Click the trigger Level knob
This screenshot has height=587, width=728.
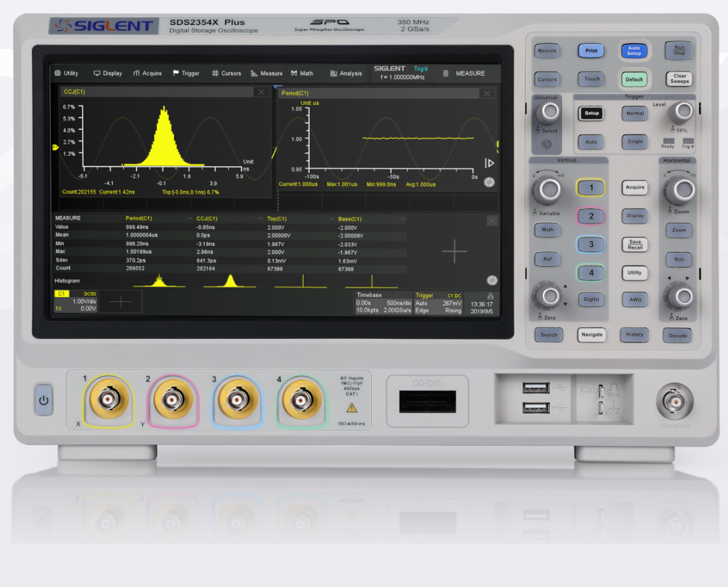coord(682,111)
